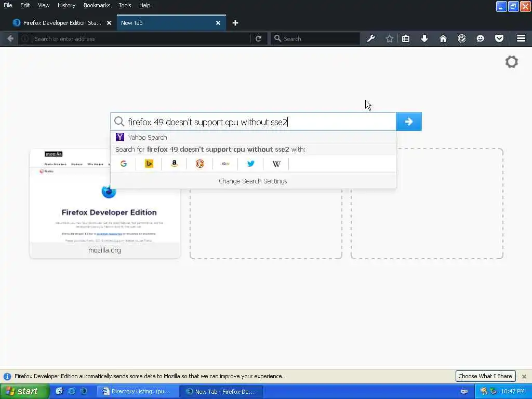Open a new tab with plus button
This screenshot has width=532, height=399.
tap(235, 23)
